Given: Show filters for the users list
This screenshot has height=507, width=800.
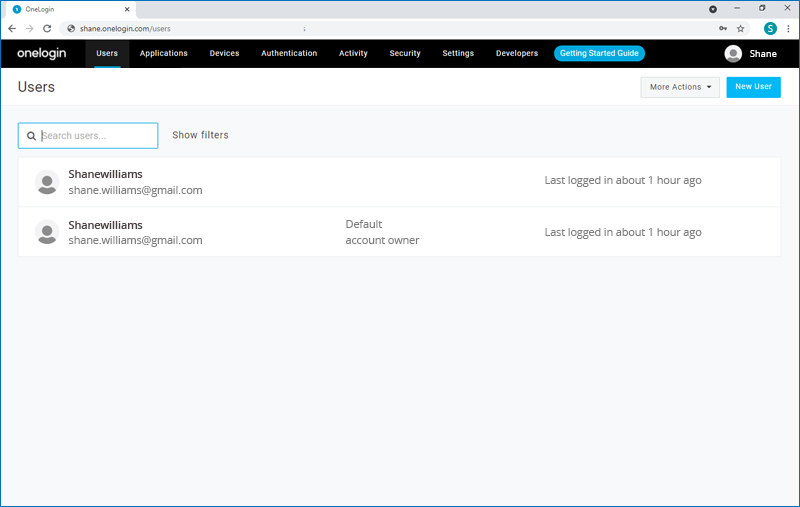Looking at the screenshot, I should (x=200, y=135).
